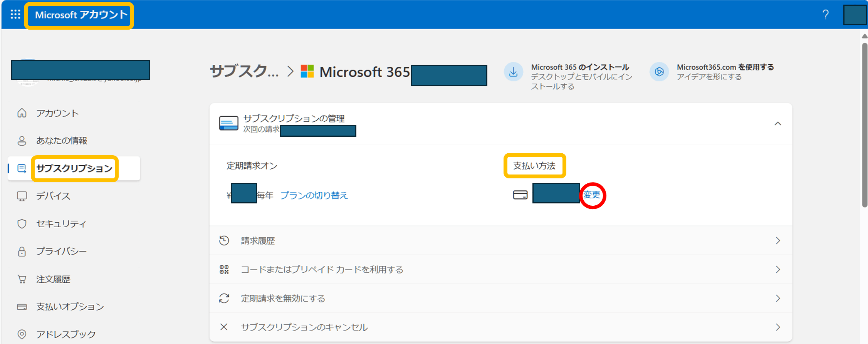Open the 定期請求を無効にする row chevron
The width and height of the screenshot is (868, 344).
pyautogui.click(x=778, y=298)
